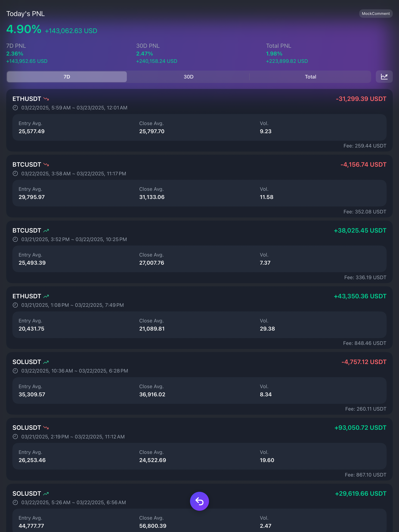Click the downtrend icon beside first ETHUSDT
The image size is (399, 532).
point(46,99)
